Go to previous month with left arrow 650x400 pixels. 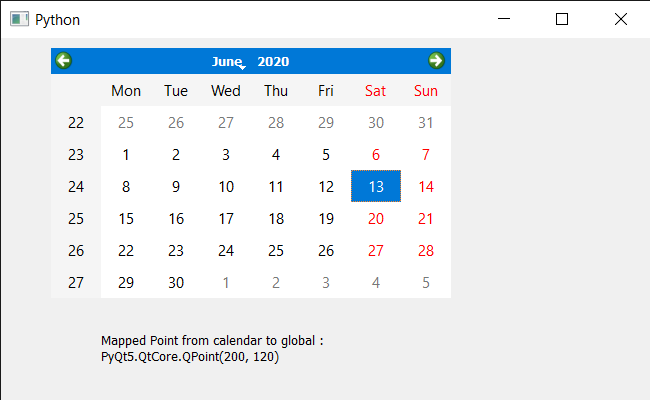point(64,61)
